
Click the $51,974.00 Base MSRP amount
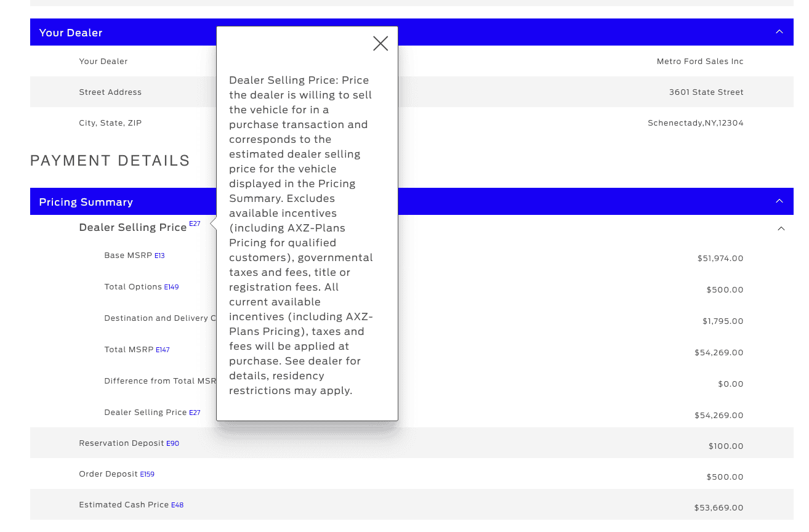(x=720, y=259)
